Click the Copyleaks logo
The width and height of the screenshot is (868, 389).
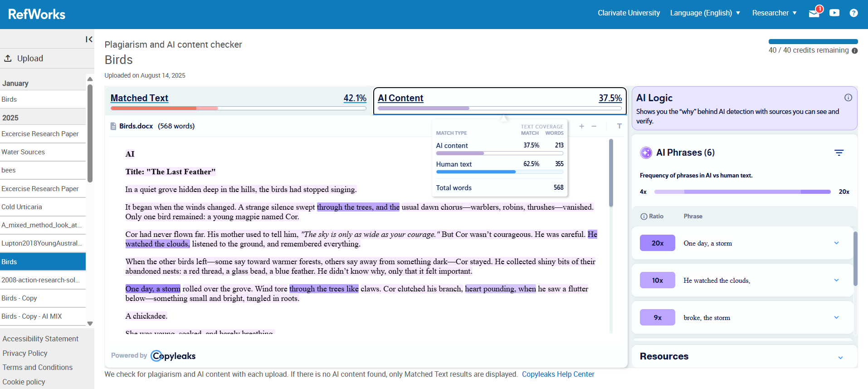tap(173, 356)
